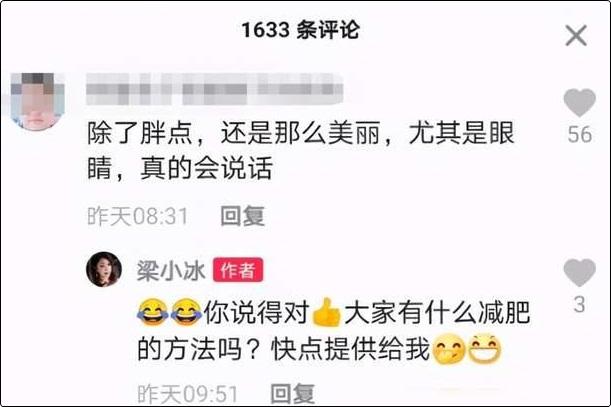
Task: Like the comment with 56 likes
Action: (580, 102)
